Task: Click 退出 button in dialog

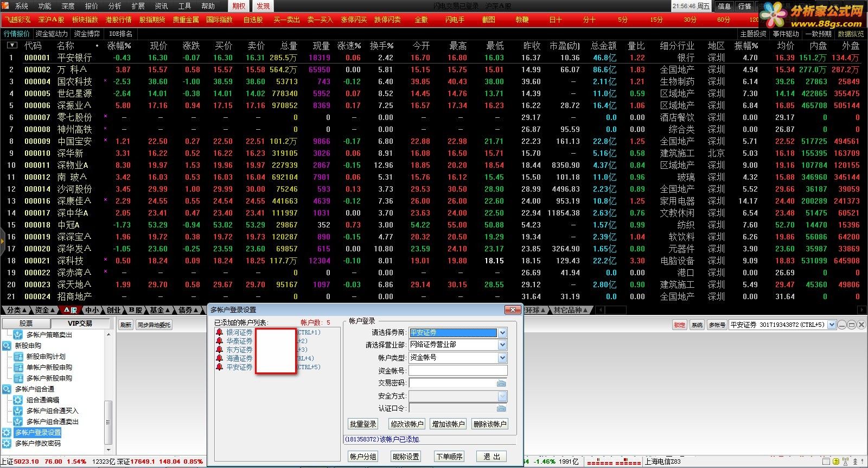Action: [492, 457]
